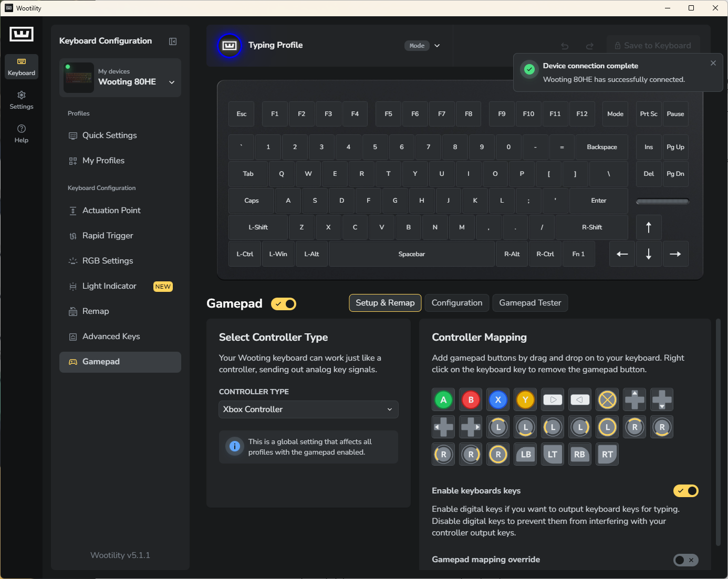
Task: Switch to the Configuration tab
Action: click(x=457, y=303)
